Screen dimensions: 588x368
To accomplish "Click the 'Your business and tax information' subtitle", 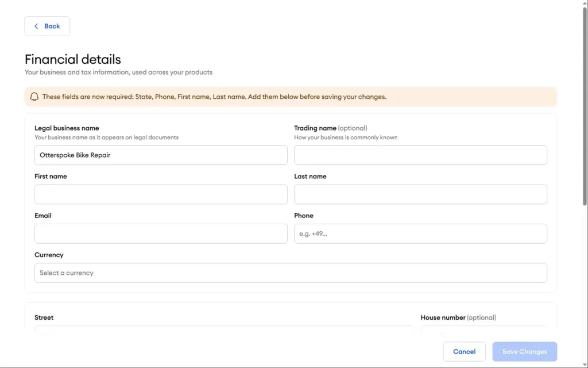I will pyautogui.click(x=118, y=72).
